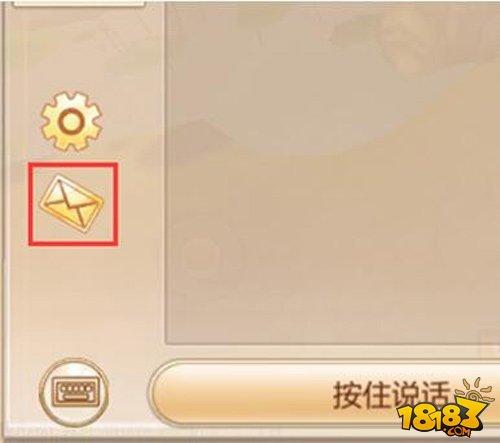Click the blank left end of voice bar

coord(233,394)
